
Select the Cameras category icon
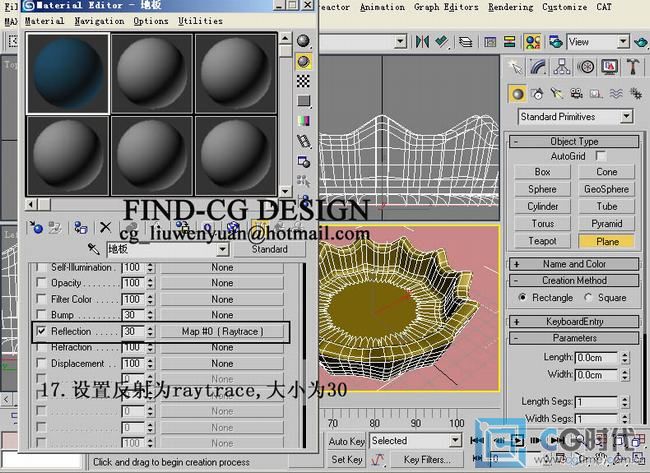576,94
